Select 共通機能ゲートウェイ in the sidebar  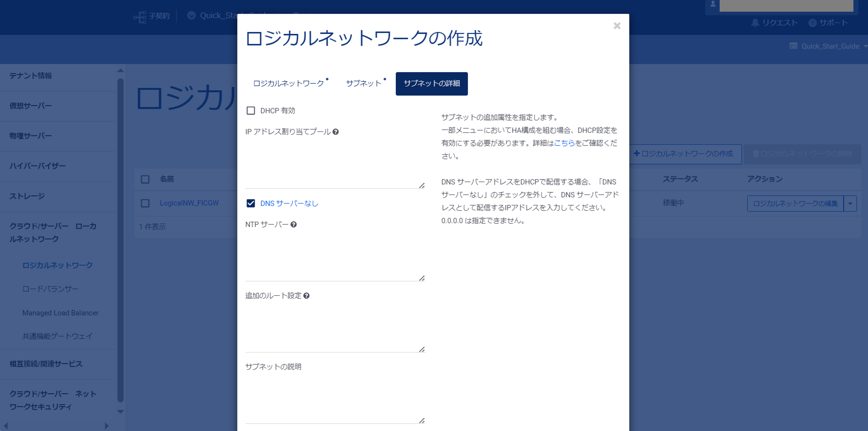(x=58, y=336)
